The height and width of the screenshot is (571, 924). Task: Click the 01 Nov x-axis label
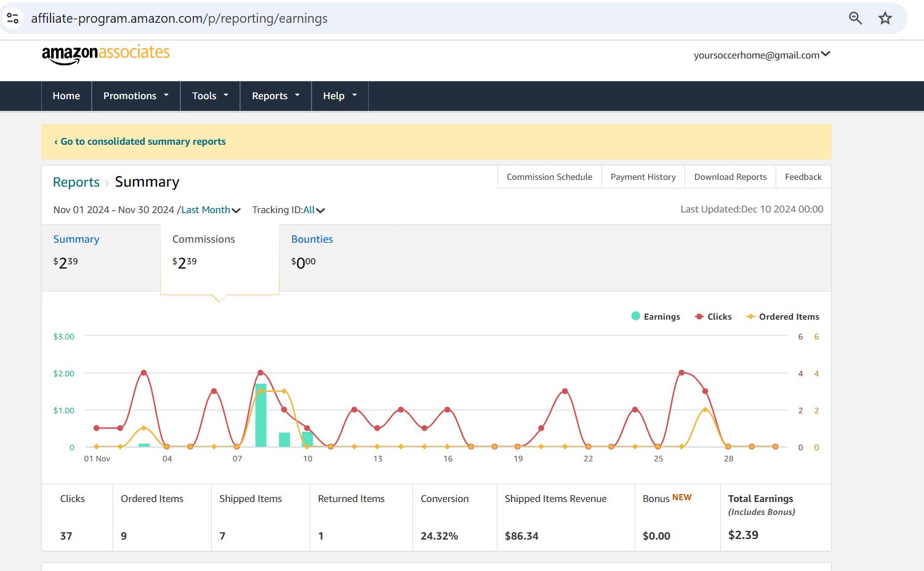97,458
